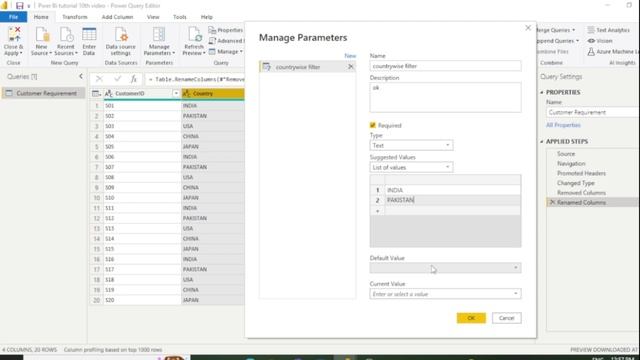
Task: Select the Promoted Headers step
Action: 581,173
